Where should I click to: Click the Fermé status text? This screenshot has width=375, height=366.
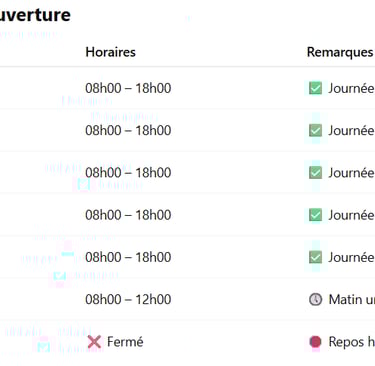pyautogui.click(x=125, y=342)
